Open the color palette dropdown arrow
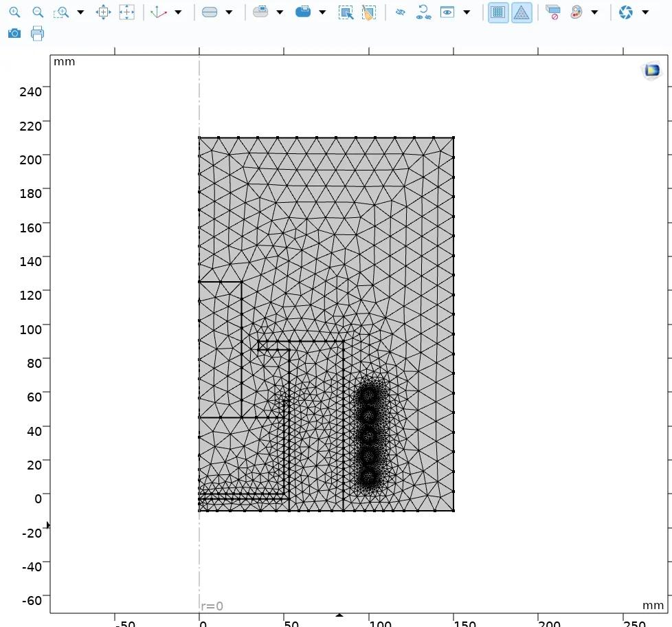The width and height of the screenshot is (672, 627). pos(594,12)
